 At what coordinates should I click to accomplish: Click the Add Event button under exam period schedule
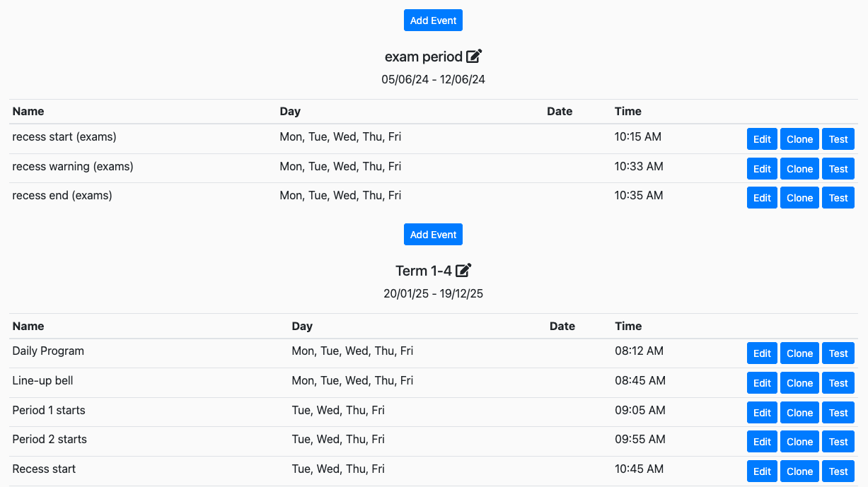tap(433, 234)
